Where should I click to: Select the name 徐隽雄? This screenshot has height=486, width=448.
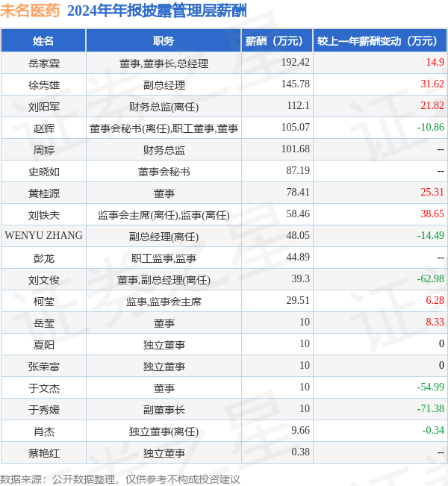pyautogui.click(x=44, y=85)
